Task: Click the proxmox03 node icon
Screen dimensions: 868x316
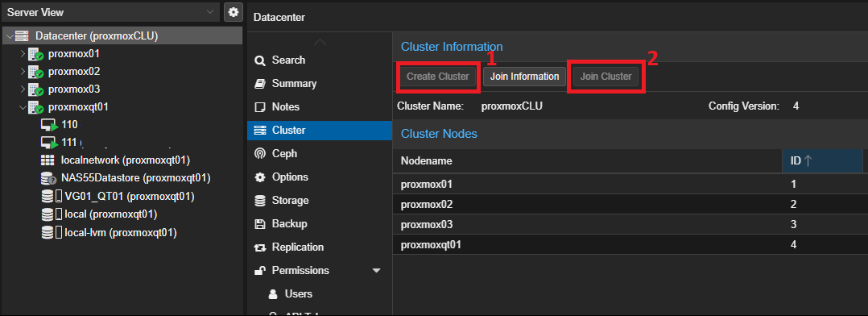Action: 35,89
